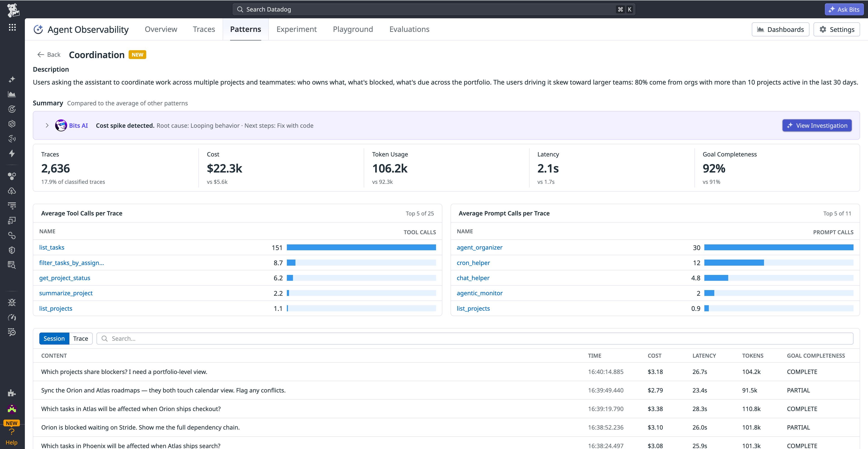Open the Evaluations tab
Screen dimensions: 868x449
click(x=409, y=29)
